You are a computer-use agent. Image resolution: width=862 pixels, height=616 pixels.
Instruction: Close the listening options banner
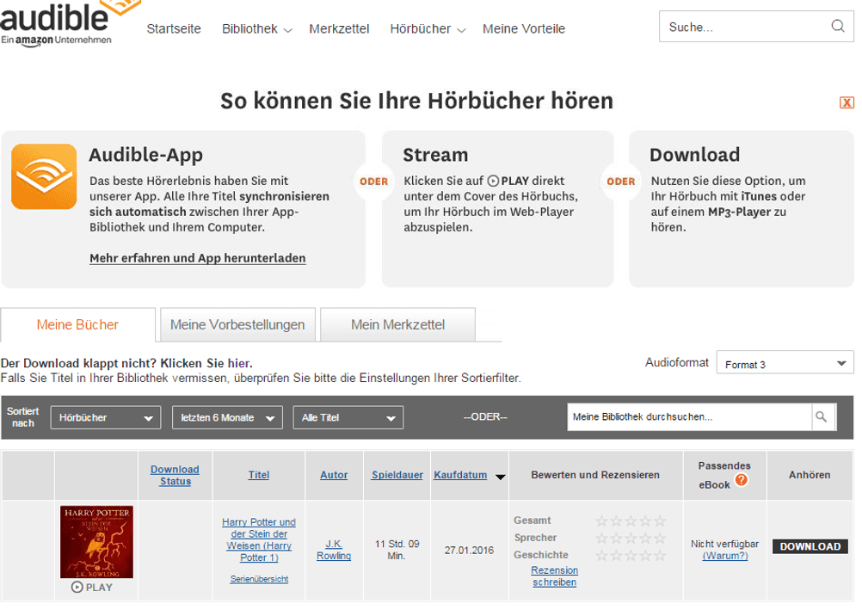(x=847, y=102)
